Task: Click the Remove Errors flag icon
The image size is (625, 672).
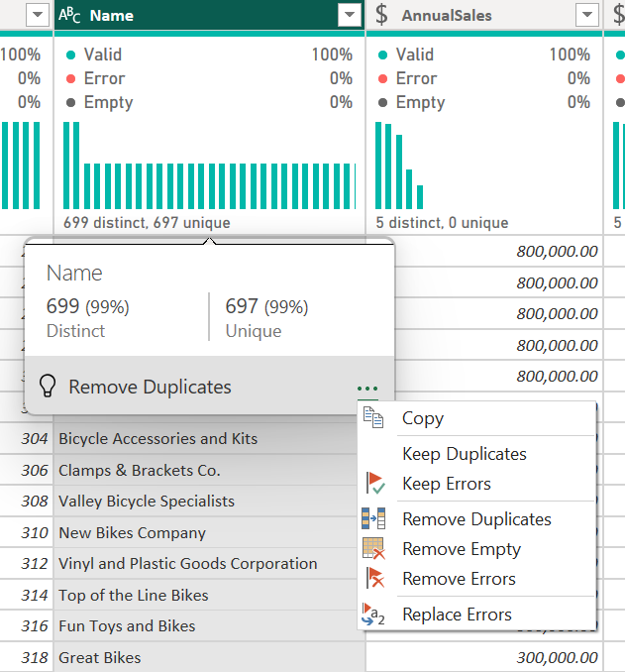Action: click(373, 579)
